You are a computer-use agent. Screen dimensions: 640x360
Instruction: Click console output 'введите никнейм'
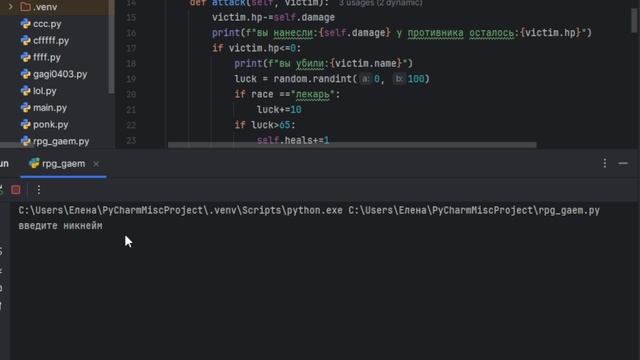60,226
